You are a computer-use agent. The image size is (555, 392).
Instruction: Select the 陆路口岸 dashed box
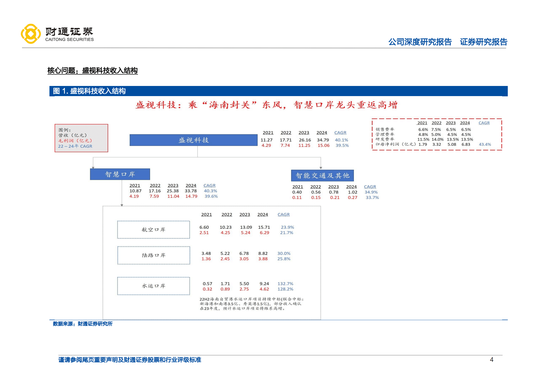[x=154, y=256]
